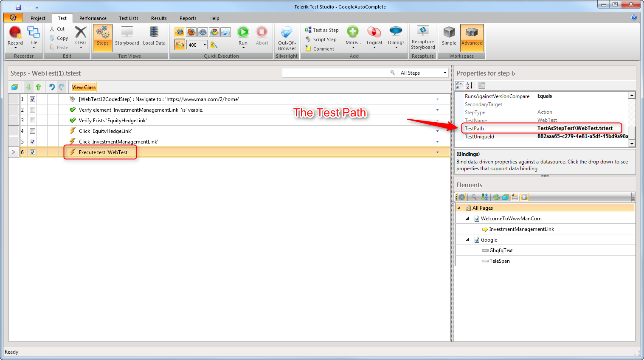Switch to the Steps test view
This screenshot has width=644, height=360.
[102, 37]
